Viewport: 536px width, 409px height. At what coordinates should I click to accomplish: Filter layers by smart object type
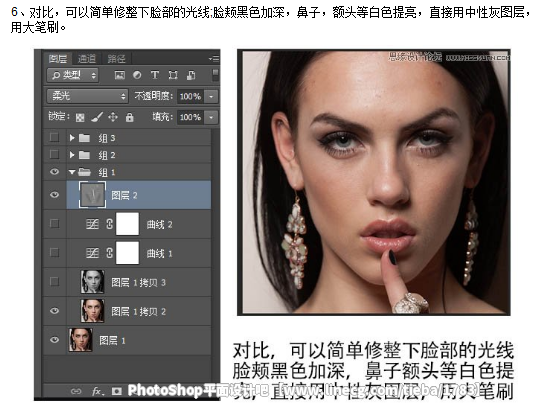coord(191,75)
